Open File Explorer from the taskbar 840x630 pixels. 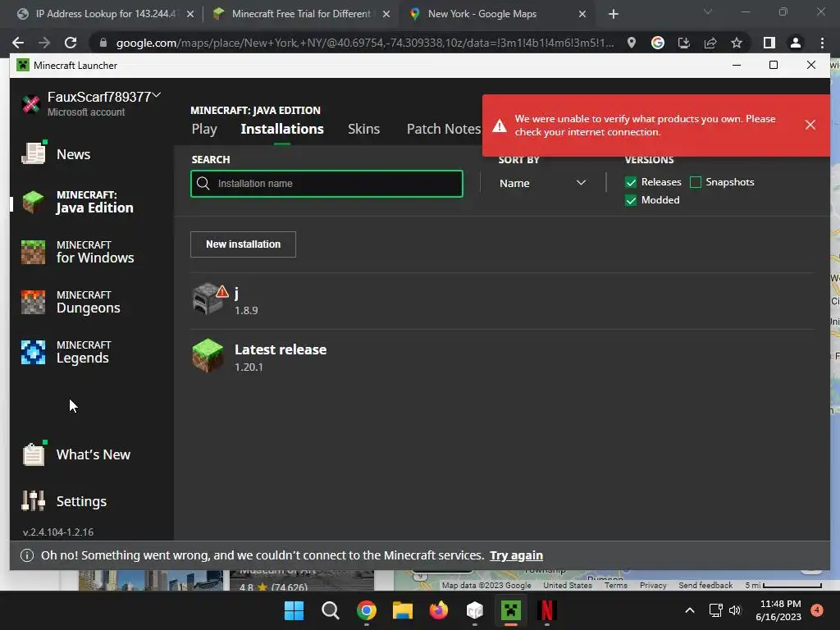402,610
